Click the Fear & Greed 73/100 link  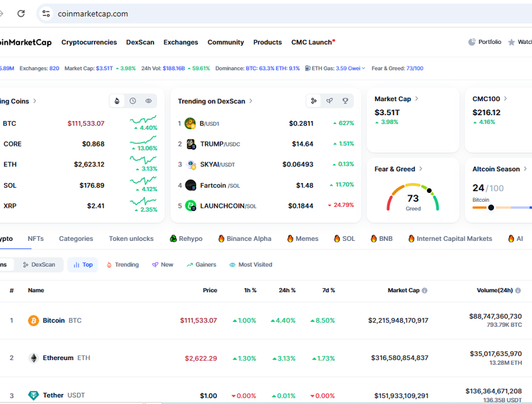click(x=414, y=69)
